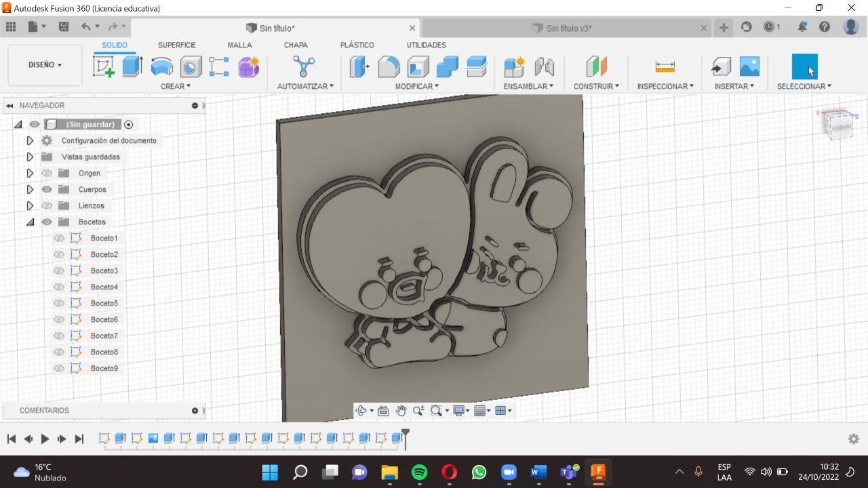Go to timeline start
The width and height of the screenshot is (868, 488).
coord(12,439)
